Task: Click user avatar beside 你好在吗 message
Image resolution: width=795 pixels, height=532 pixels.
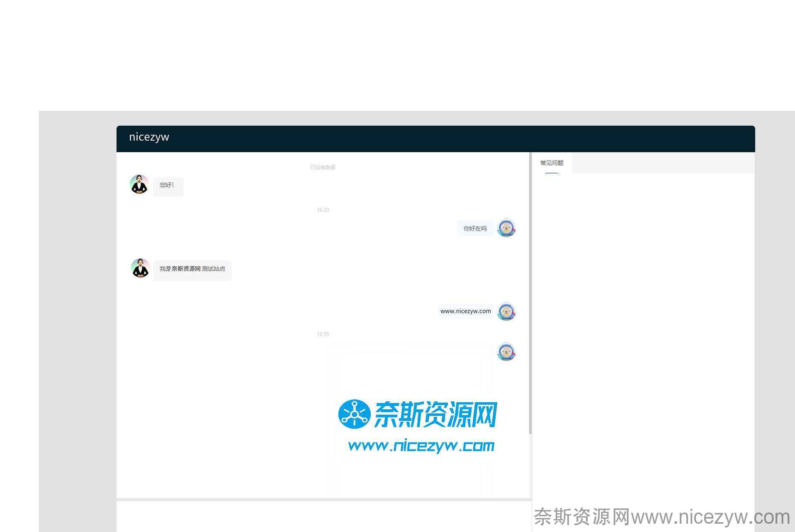Action: (x=506, y=228)
